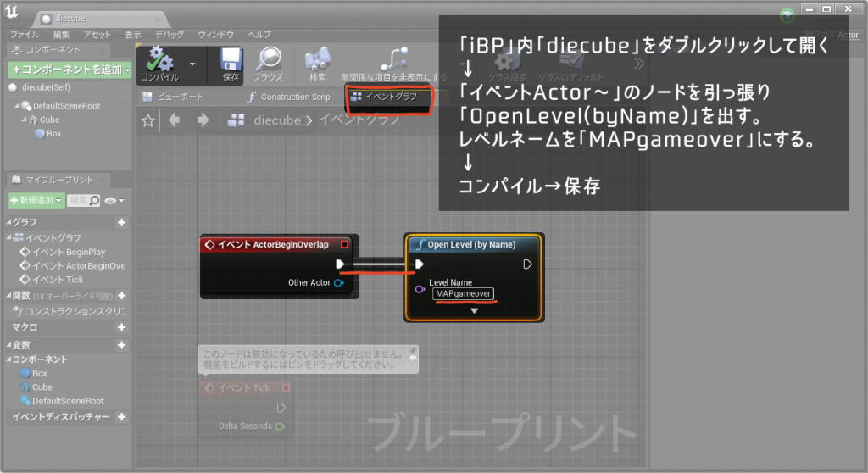
Task: Open the ファイル (File) menu
Action: (24, 35)
